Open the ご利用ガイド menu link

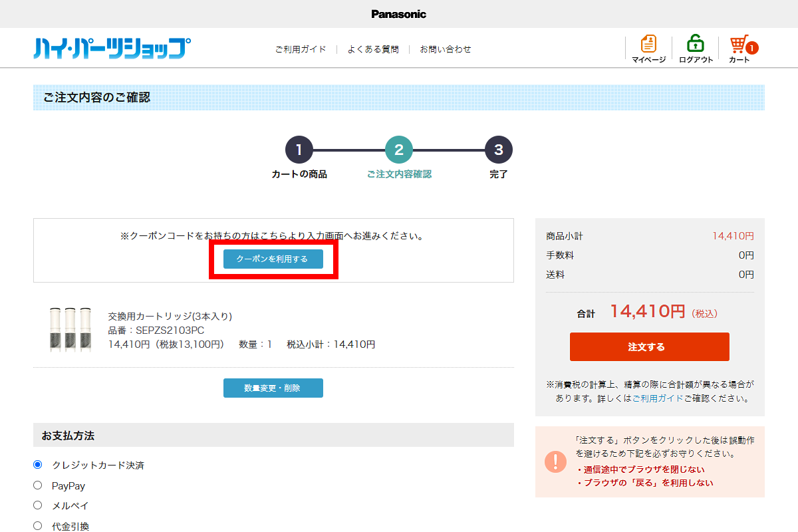click(301, 49)
